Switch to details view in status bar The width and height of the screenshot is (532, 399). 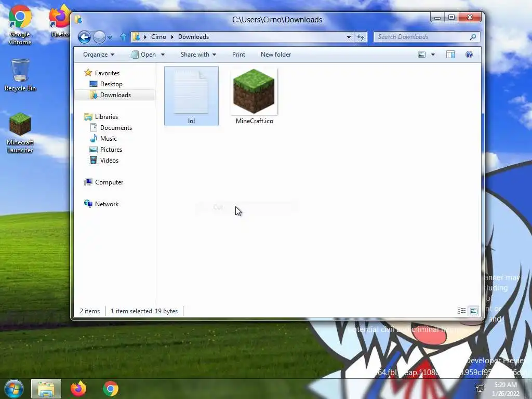(461, 311)
